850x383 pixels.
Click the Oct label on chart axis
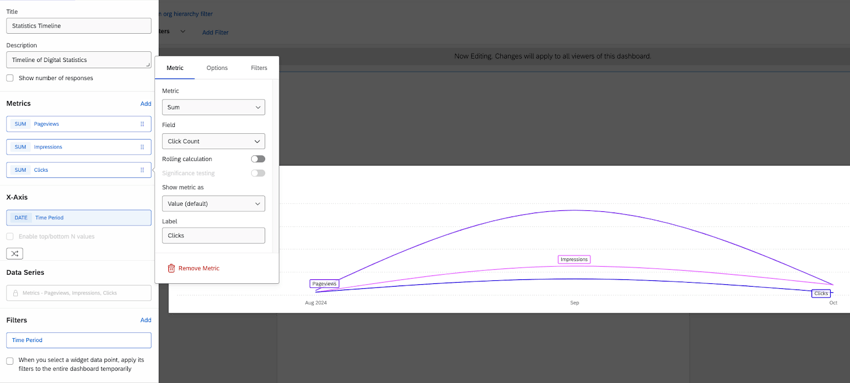click(833, 303)
